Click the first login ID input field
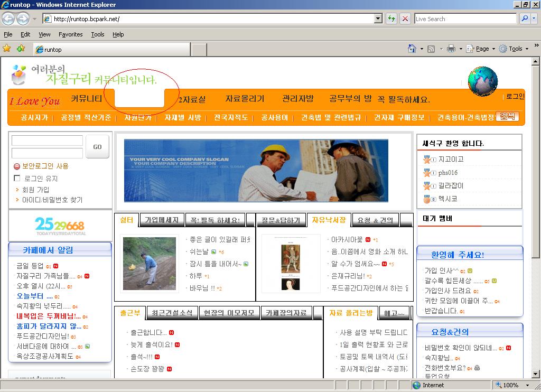The image size is (541, 392). point(47,141)
